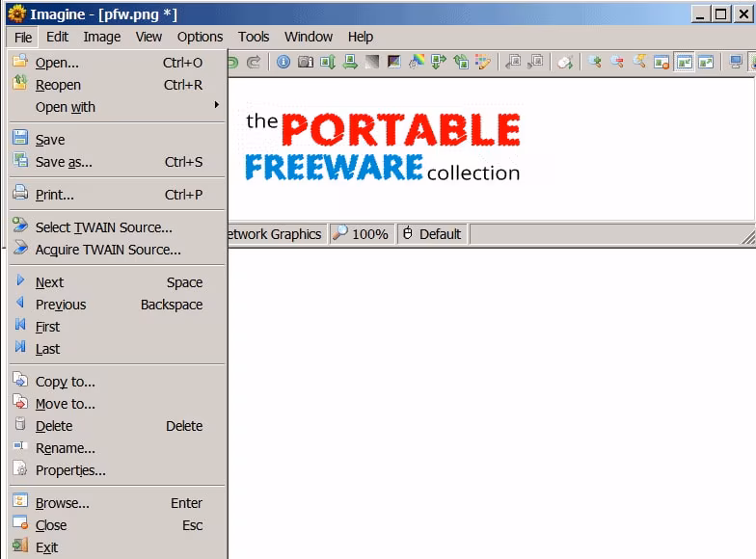Choose Select TWAIN Source...
756x559 pixels.
(118, 227)
